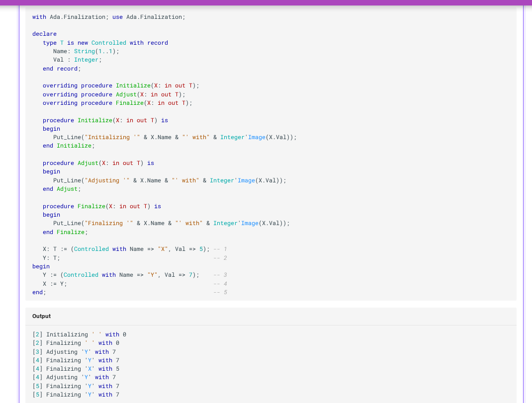
Task: Click the Put_Line "Initializing" statement
Action: coord(175,137)
